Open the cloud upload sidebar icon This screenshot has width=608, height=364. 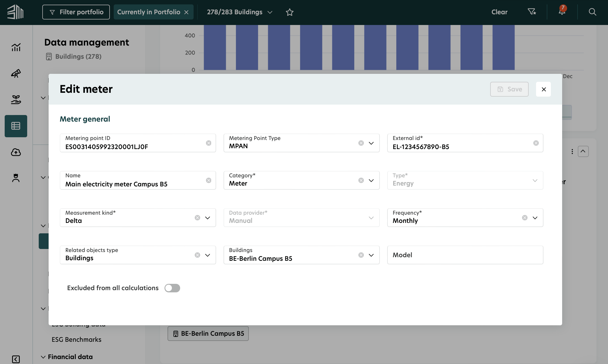[x=16, y=152]
